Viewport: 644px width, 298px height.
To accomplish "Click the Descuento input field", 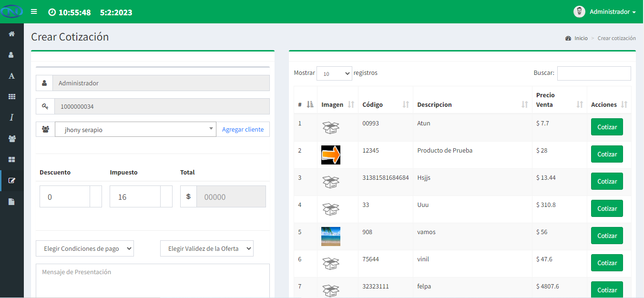I will [65, 196].
